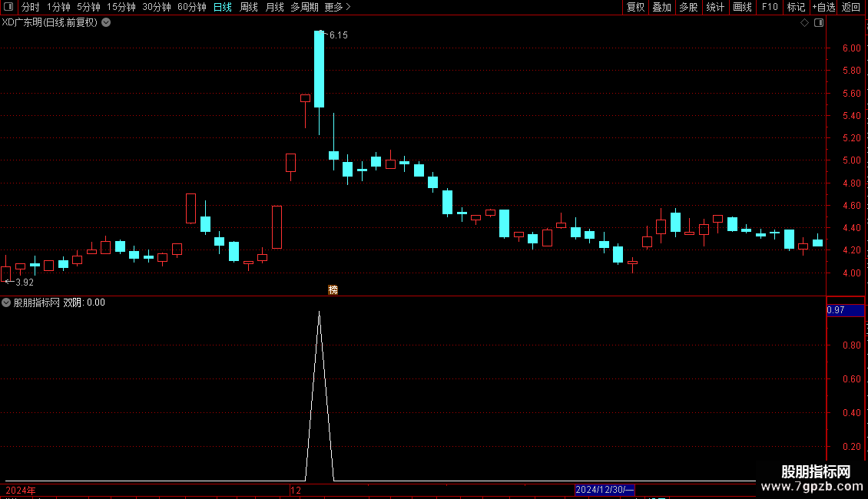Open the 复权 adjustment menu
Image resolution: width=868 pixels, height=499 pixels.
click(x=635, y=7)
